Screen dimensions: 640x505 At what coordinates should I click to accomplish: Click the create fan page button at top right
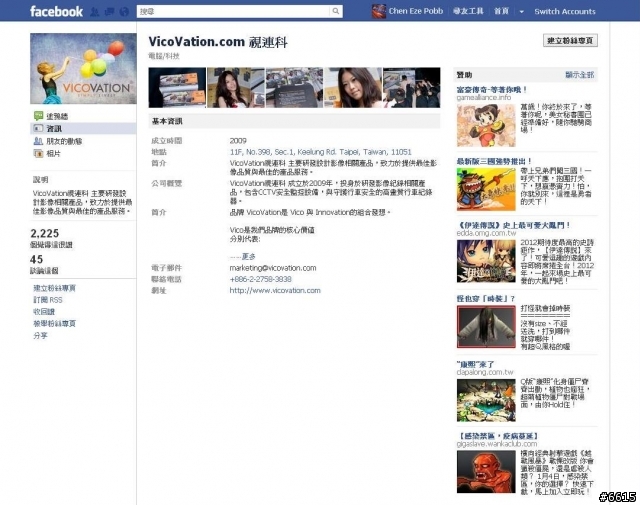tap(570, 40)
